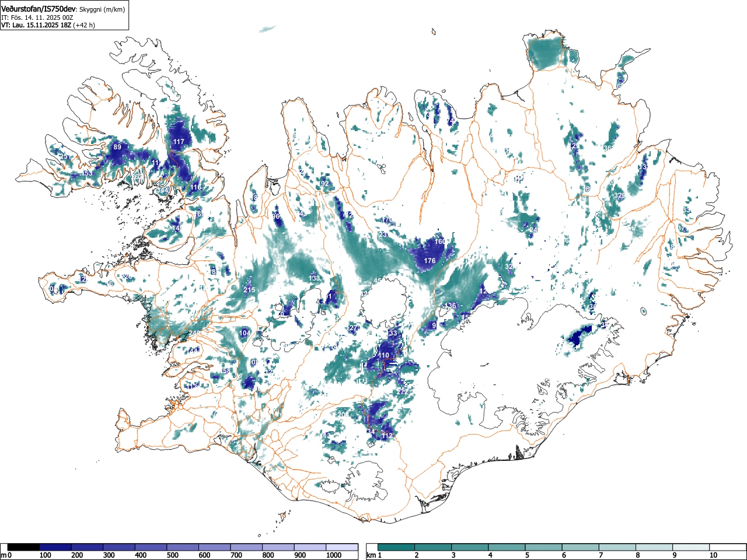Click the '176' visibility value on the map

(430, 261)
